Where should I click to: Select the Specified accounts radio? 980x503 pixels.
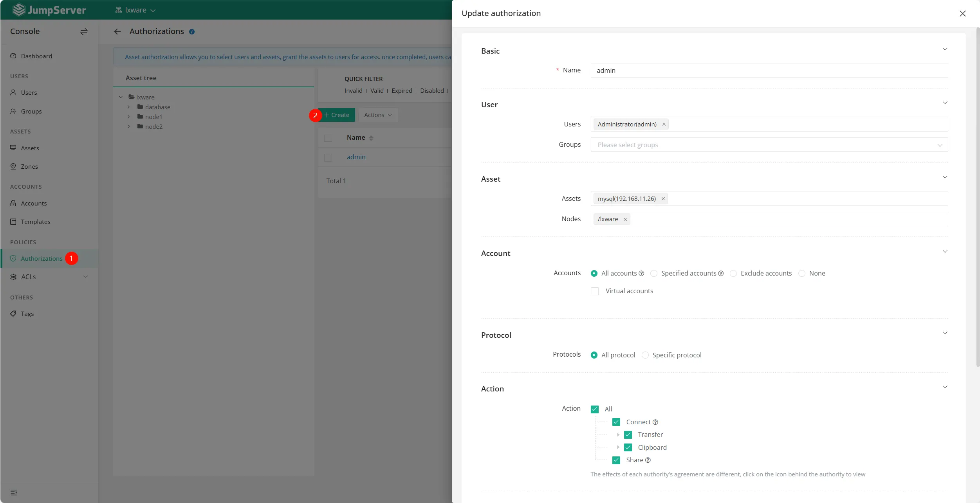tap(654, 273)
